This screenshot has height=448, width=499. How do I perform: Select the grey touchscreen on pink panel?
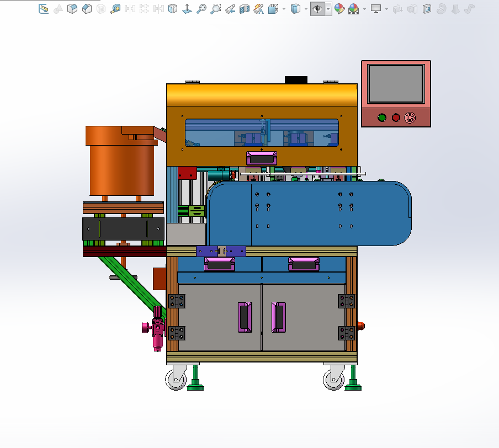point(396,84)
